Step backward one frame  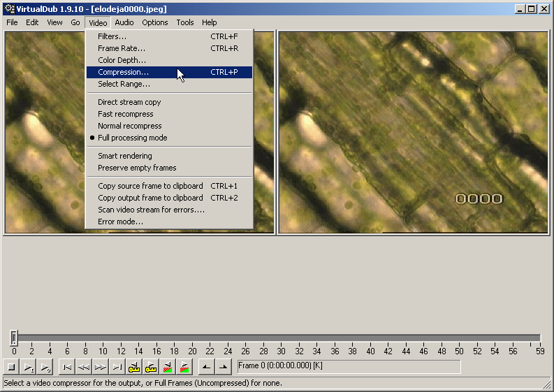pyautogui.click(x=84, y=368)
